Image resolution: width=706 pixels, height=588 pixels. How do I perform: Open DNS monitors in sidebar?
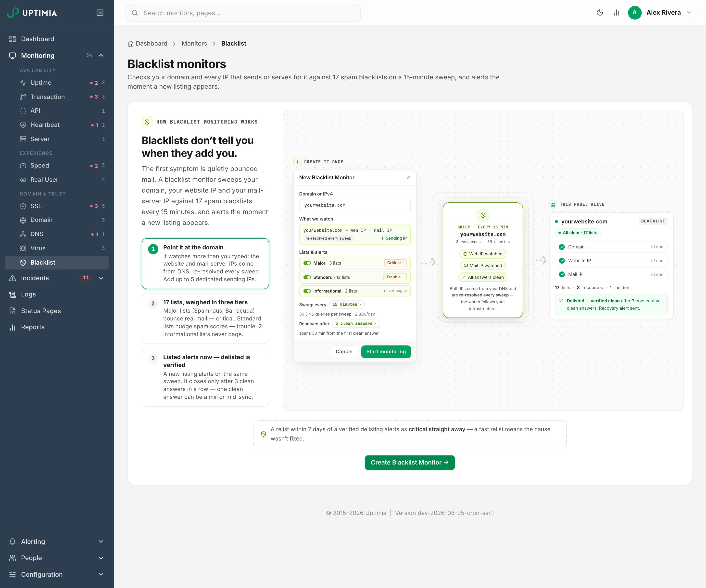(x=57, y=234)
